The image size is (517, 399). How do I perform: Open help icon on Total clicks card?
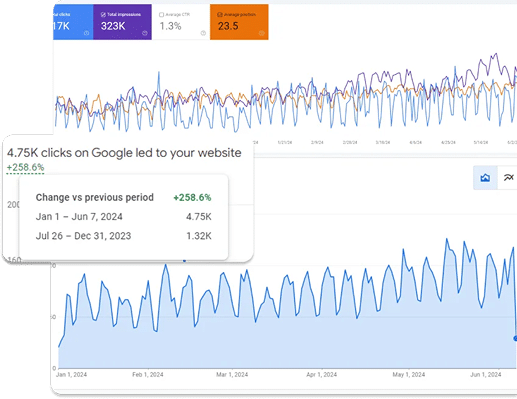coord(86,33)
